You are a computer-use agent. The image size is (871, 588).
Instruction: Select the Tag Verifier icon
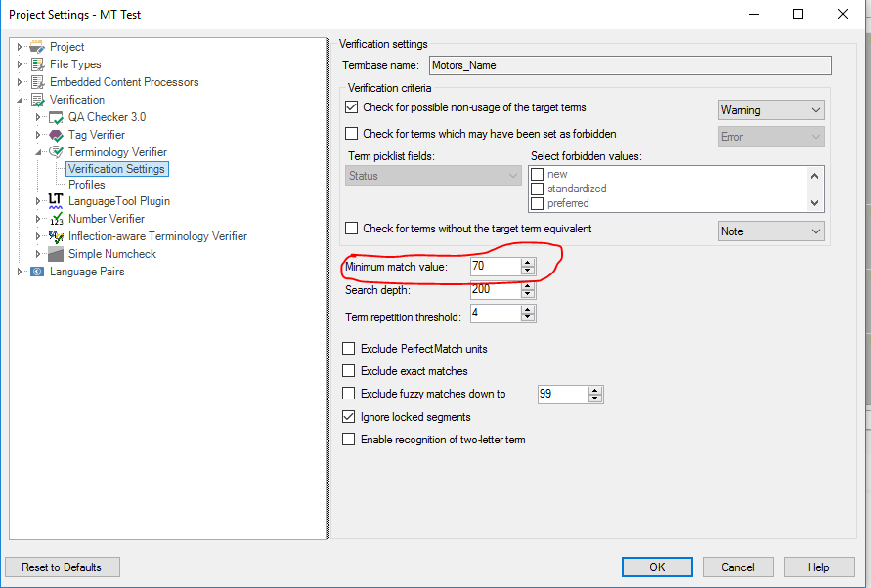click(56, 135)
